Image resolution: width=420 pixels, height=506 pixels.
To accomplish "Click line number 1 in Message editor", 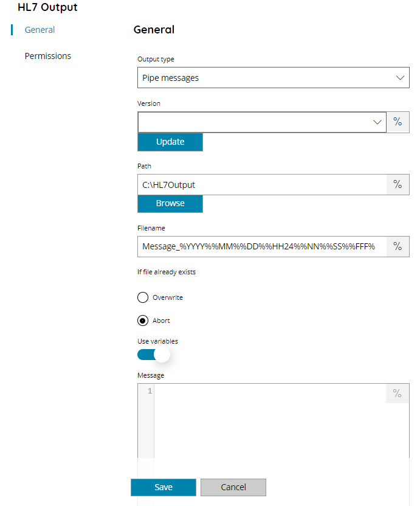I will (x=150, y=391).
